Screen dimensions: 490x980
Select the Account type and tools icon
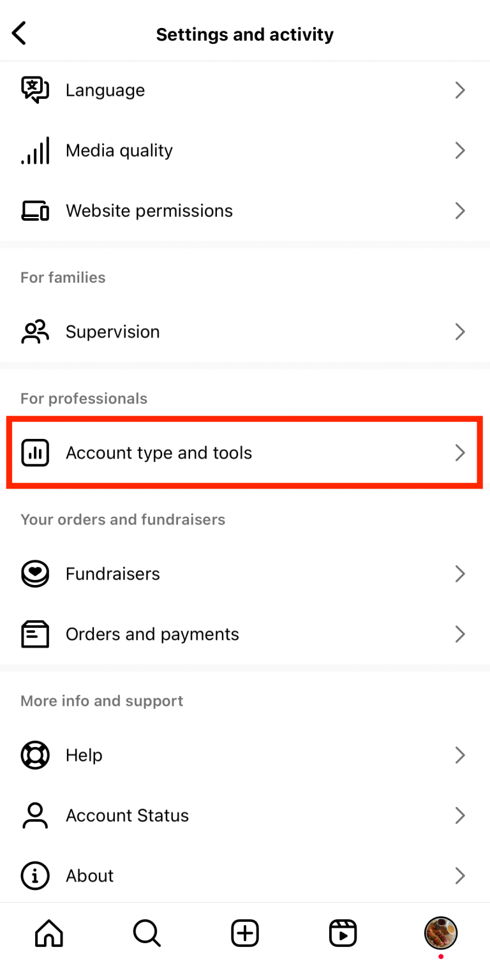coord(35,453)
